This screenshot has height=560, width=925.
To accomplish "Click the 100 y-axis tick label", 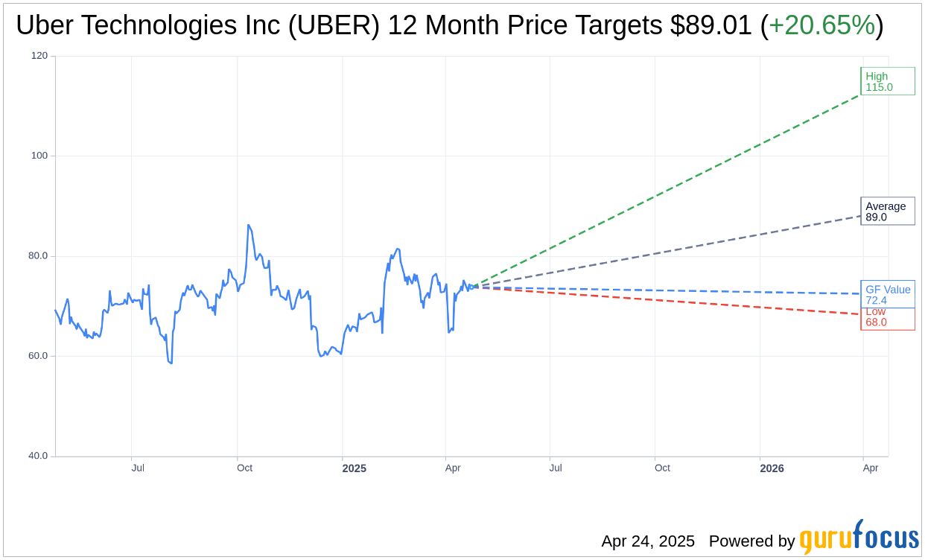I will 39,156.
